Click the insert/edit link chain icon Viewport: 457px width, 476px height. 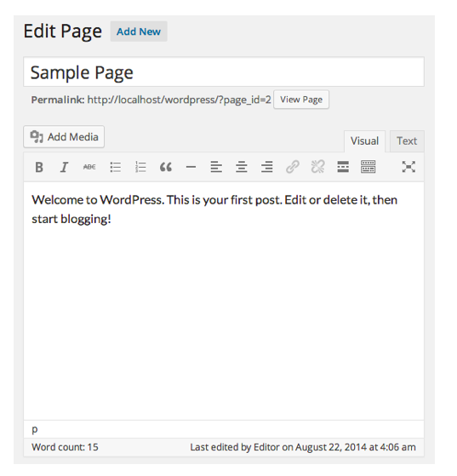coord(293,167)
